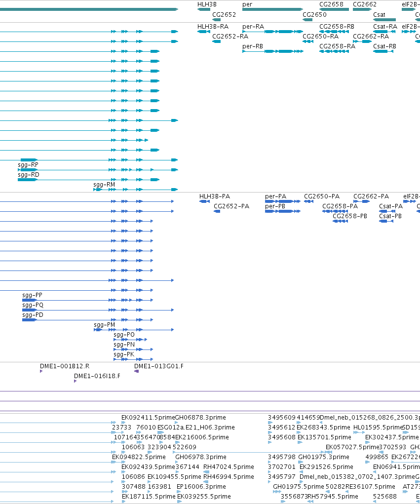Select the sgg-PN protein label
Viewport: 420px width, 504px height.
pos(124,345)
